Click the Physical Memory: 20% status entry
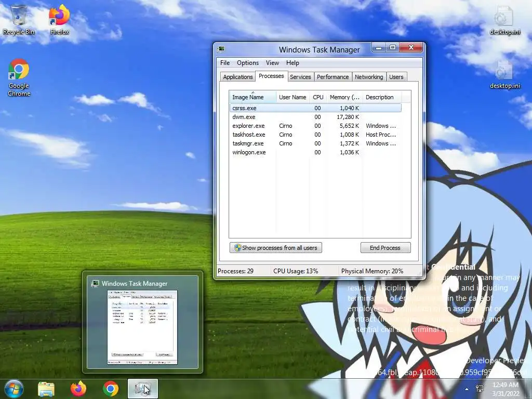 pos(372,271)
